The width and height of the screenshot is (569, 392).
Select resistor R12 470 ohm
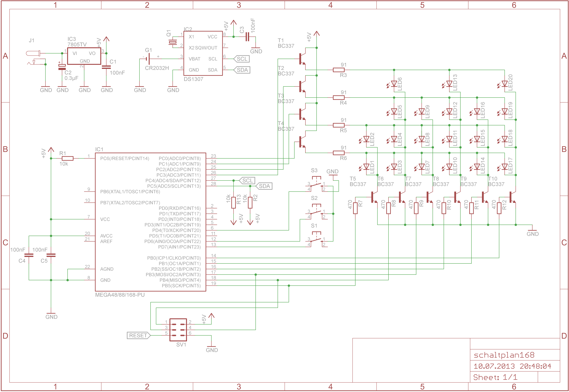pyautogui.click(x=499, y=208)
